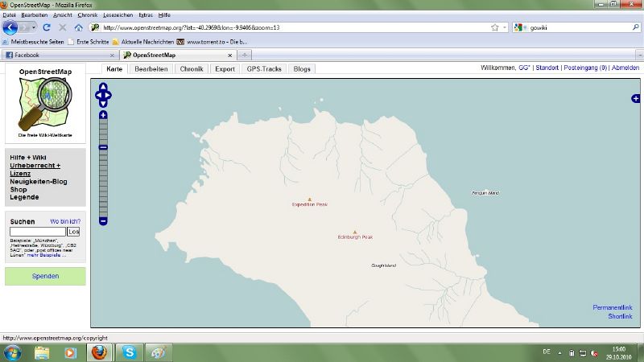Open the Ansicht menu
This screenshot has height=362, width=644.
click(63, 14)
